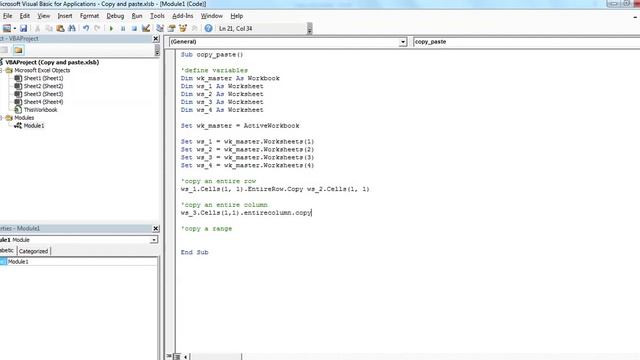Toggle Design Mode icon
The image size is (640, 360).
click(146, 29)
